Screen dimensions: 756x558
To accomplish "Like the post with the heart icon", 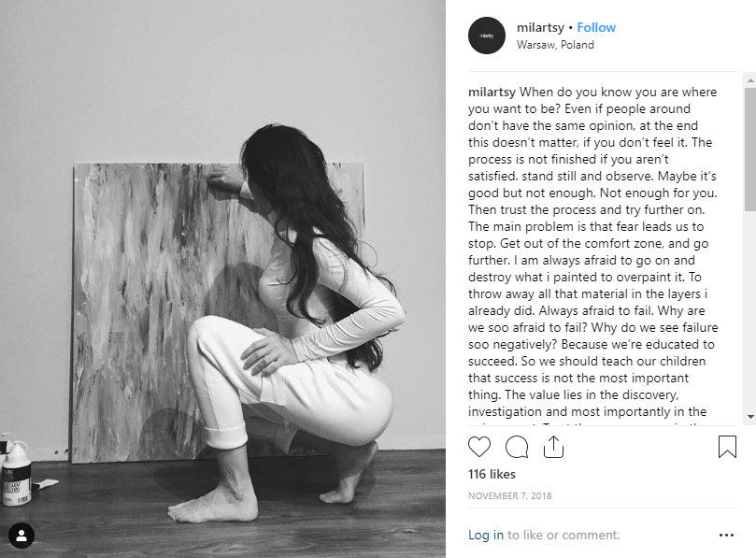I will [x=479, y=447].
